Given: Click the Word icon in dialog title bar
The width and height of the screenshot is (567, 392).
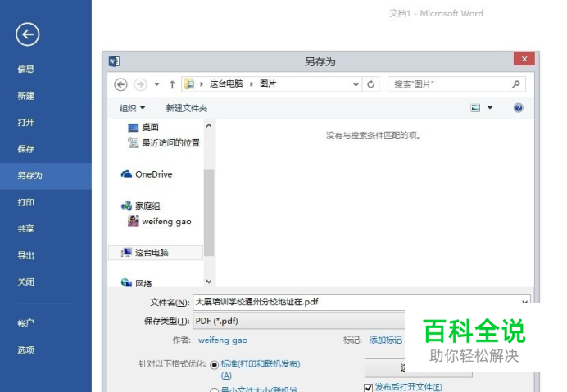Looking at the screenshot, I should pos(114,61).
